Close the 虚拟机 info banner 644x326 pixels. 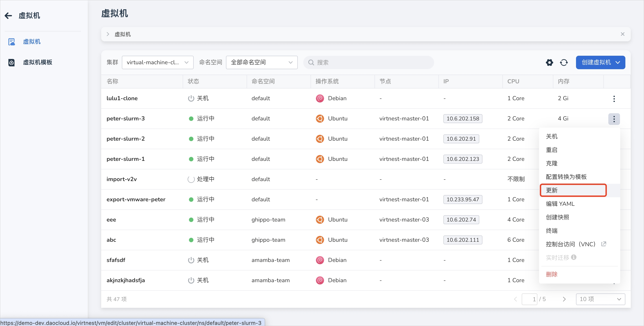[622, 34]
